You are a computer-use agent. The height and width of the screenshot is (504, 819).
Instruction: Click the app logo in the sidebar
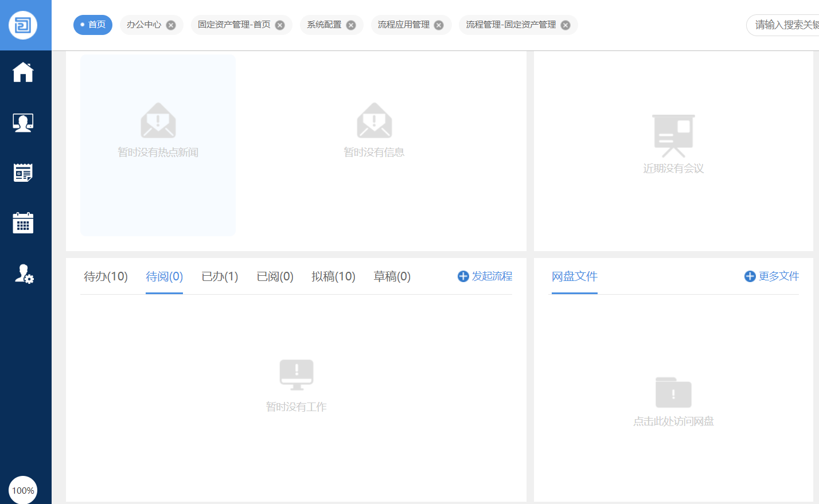coord(23,25)
